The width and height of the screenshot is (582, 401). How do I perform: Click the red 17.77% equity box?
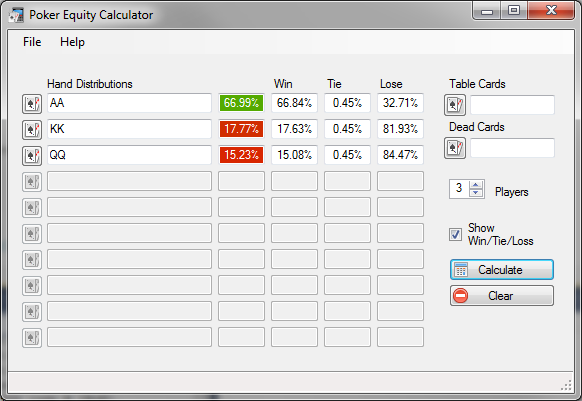click(241, 129)
